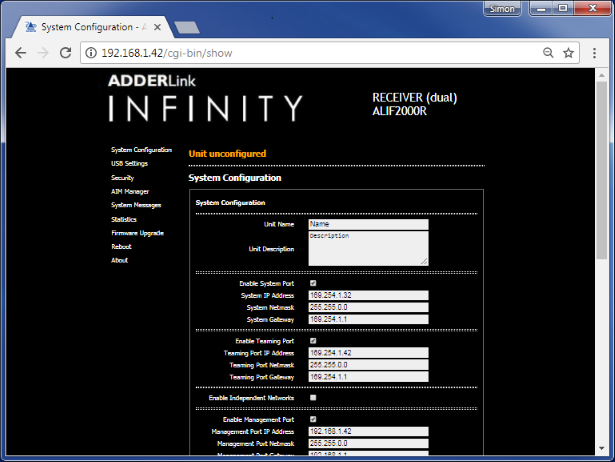Minimize the browser window

tap(541, 8)
